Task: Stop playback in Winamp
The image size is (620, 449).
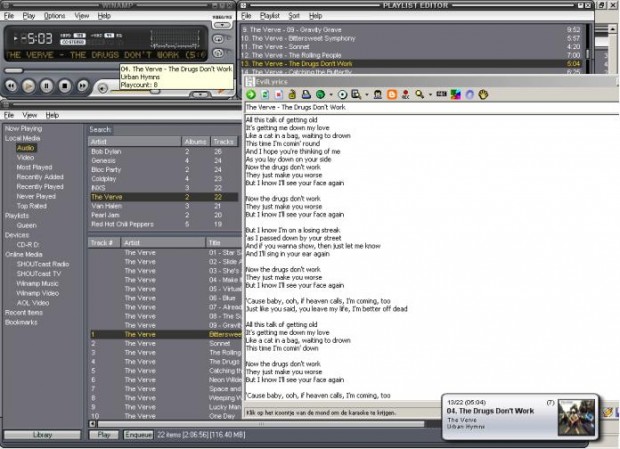Action: click(x=65, y=86)
